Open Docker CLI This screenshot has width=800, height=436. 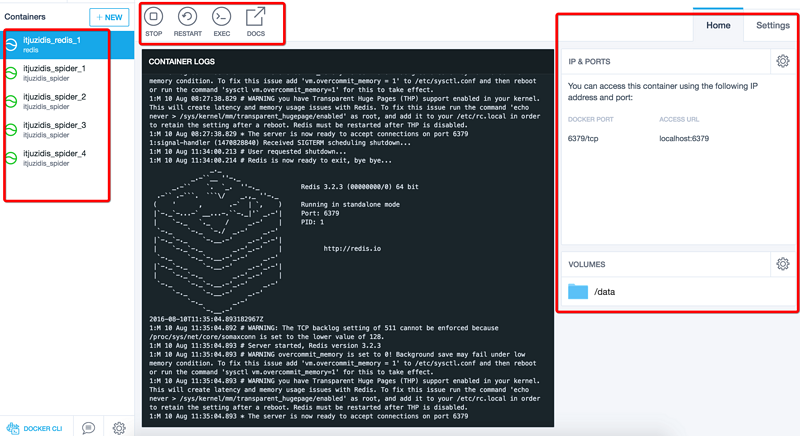(x=36, y=428)
